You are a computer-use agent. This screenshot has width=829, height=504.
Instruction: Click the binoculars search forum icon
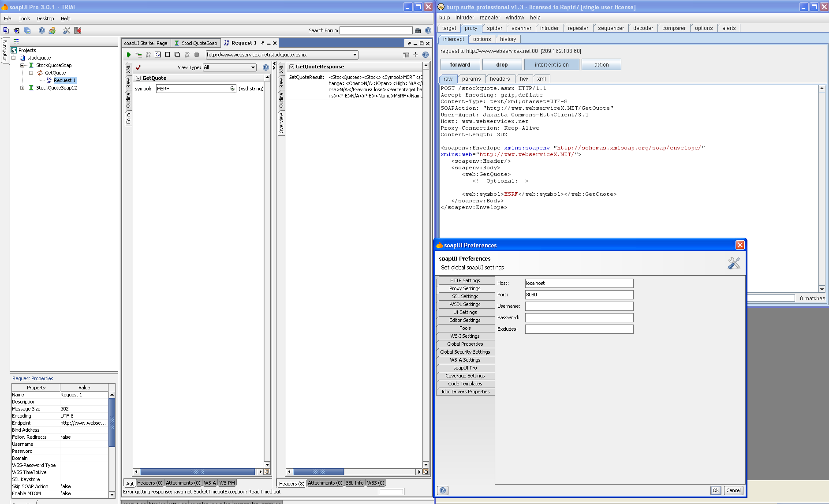418,30
